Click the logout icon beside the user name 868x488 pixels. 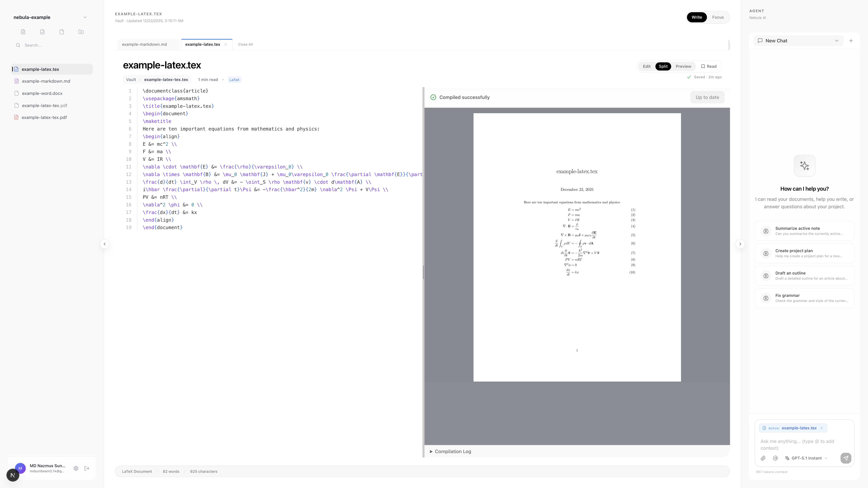click(x=87, y=468)
